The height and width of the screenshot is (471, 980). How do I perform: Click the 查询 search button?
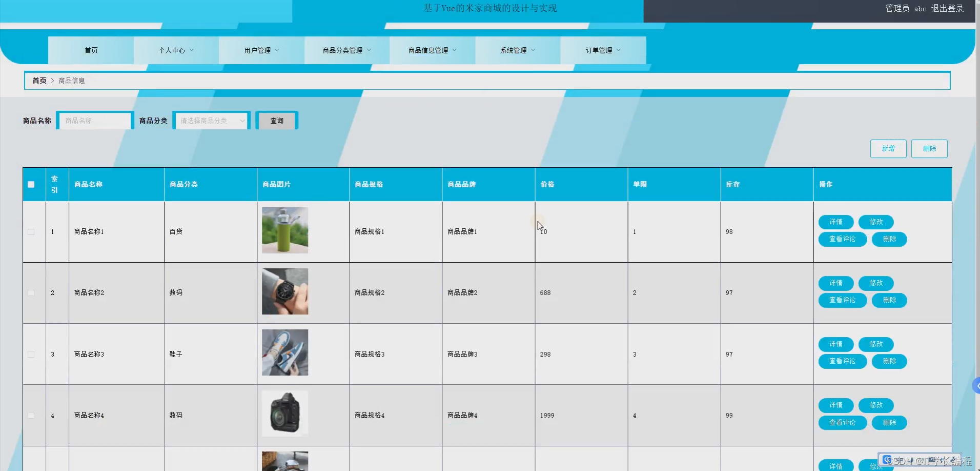pyautogui.click(x=277, y=121)
